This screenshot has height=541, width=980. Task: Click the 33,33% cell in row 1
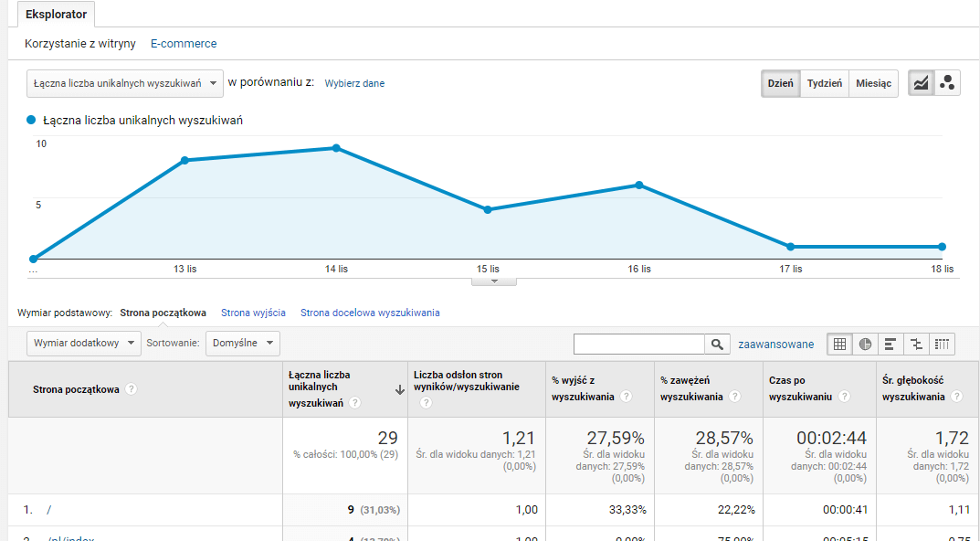pyautogui.click(x=627, y=510)
